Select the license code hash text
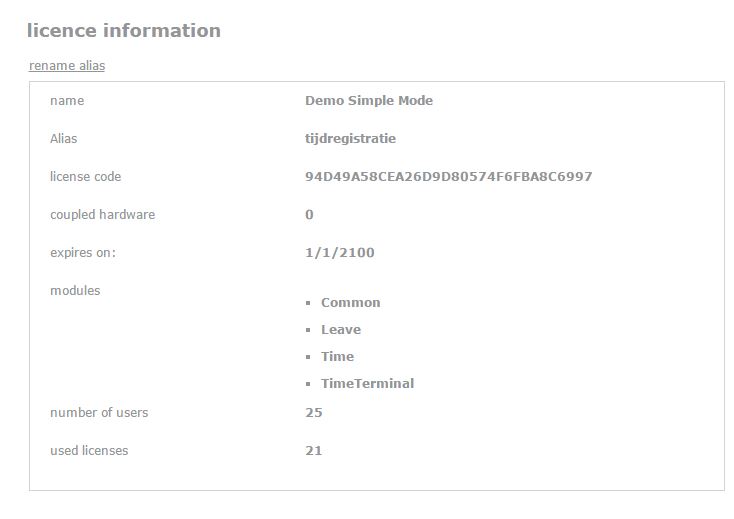Viewport: 734px width, 519px height. coord(448,176)
